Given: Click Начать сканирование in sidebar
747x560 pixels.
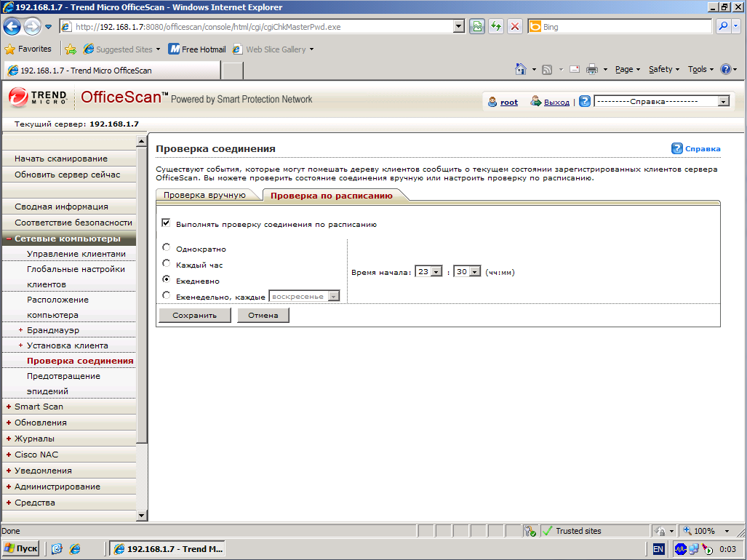Looking at the screenshot, I should [61, 159].
